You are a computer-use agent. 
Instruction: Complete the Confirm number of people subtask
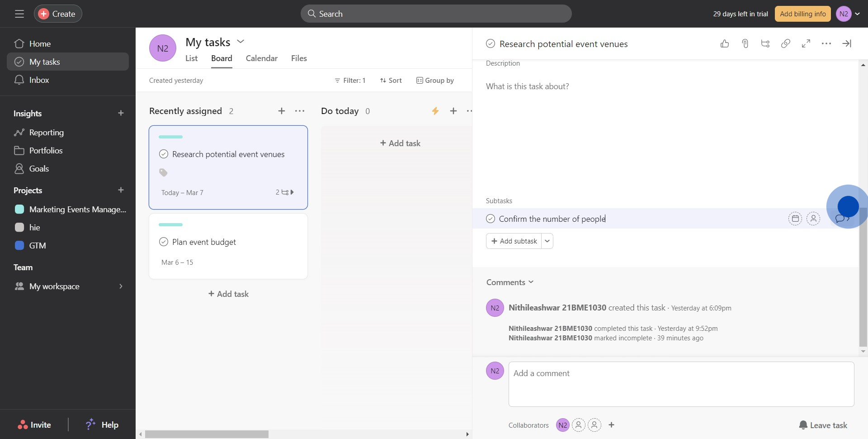click(491, 219)
